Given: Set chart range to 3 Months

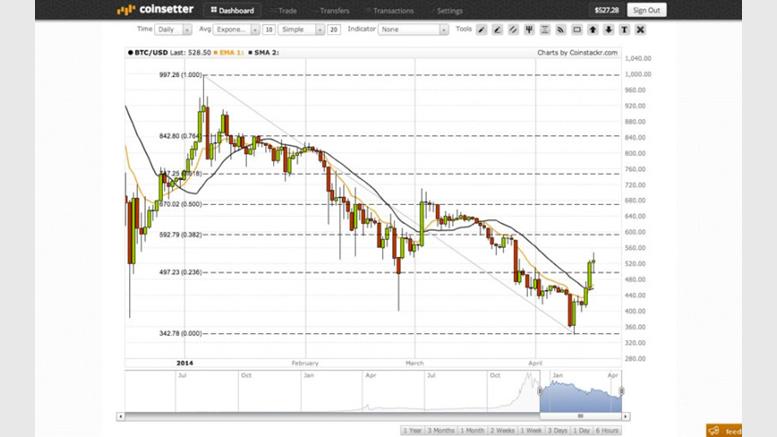Looking at the screenshot, I should 441,431.
